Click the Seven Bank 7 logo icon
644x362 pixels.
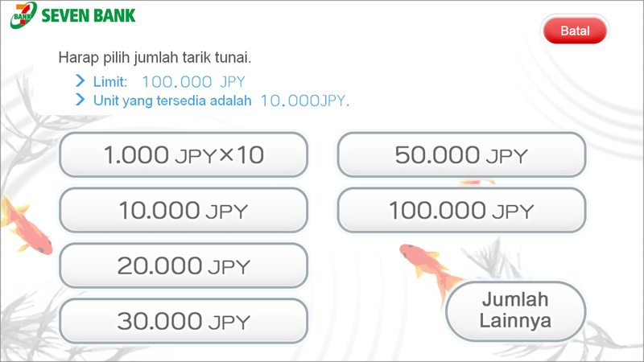[23, 15]
